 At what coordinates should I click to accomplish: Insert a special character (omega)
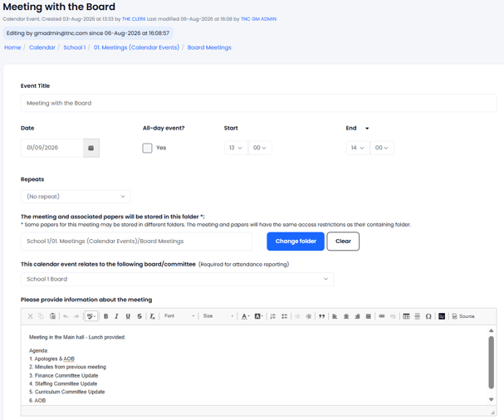[x=428, y=316]
